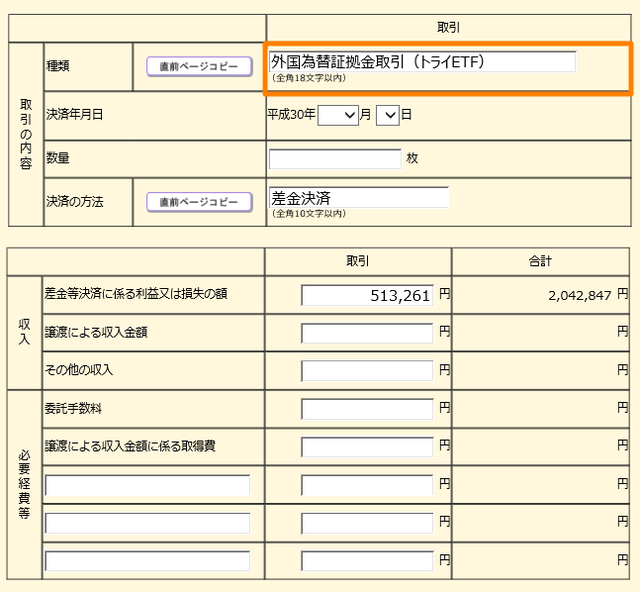Viewport: 640px width, 592px height.
Task: Open the 日 day dropdown for 決済年月日
Action: click(x=387, y=115)
